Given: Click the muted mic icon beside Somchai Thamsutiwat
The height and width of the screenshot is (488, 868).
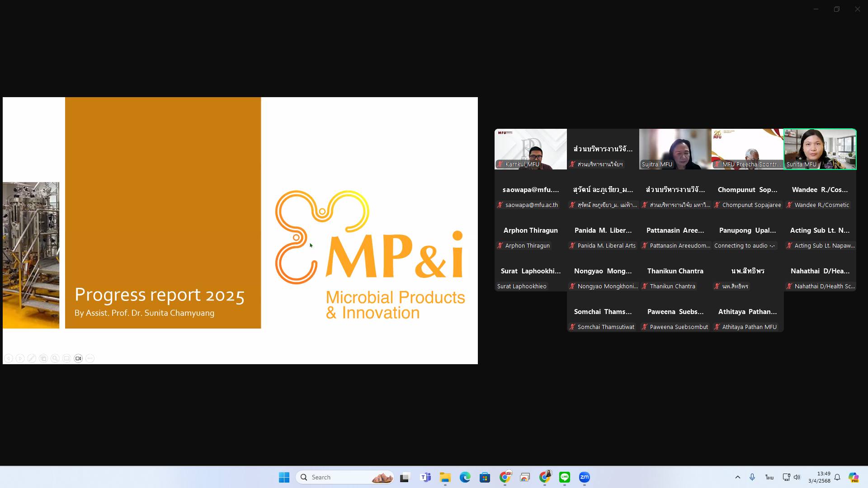Looking at the screenshot, I should [x=572, y=327].
